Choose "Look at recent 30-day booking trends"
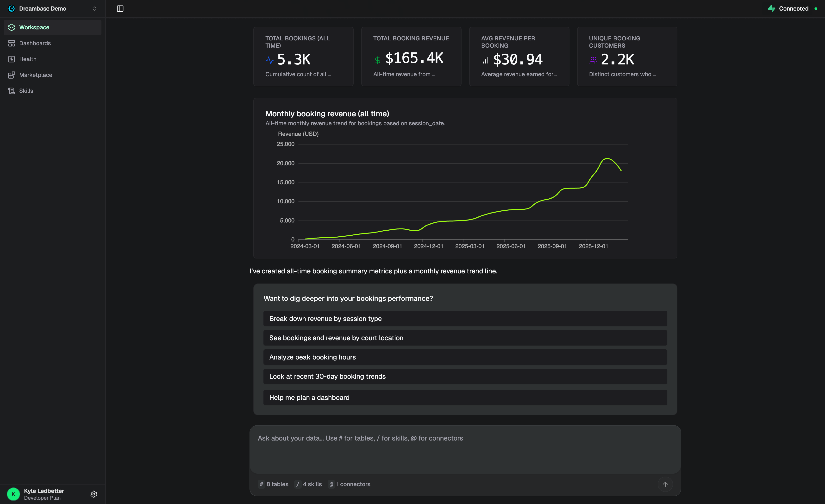Screen dimensions: 825x504 [x=465, y=376]
